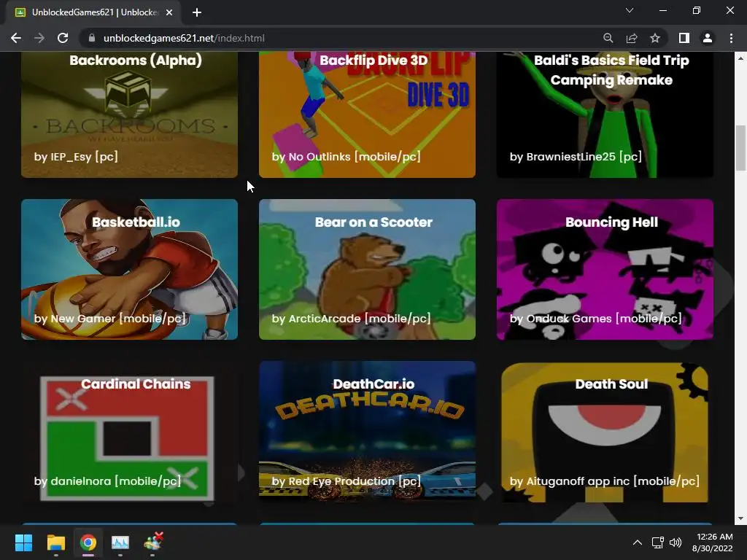Click scrollbar down arrow
The image size is (747, 560).
pos(740,518)
